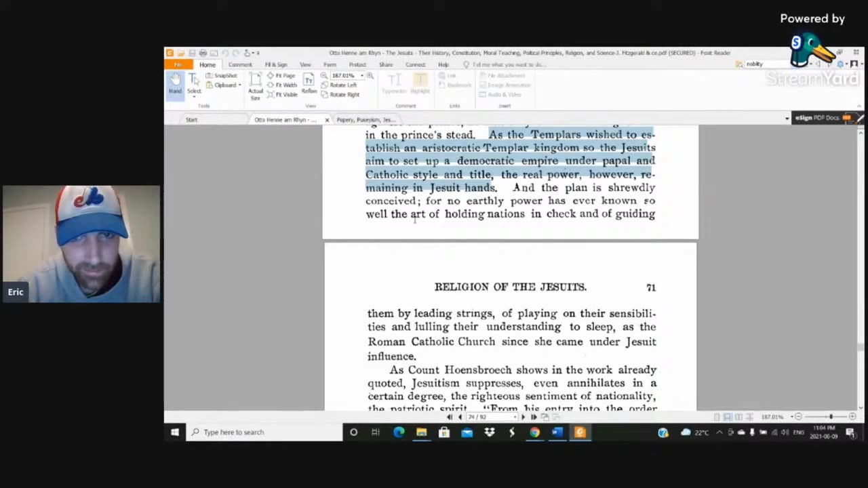Open the Windows Start menu
868x488 pixels.
point(175,432)
